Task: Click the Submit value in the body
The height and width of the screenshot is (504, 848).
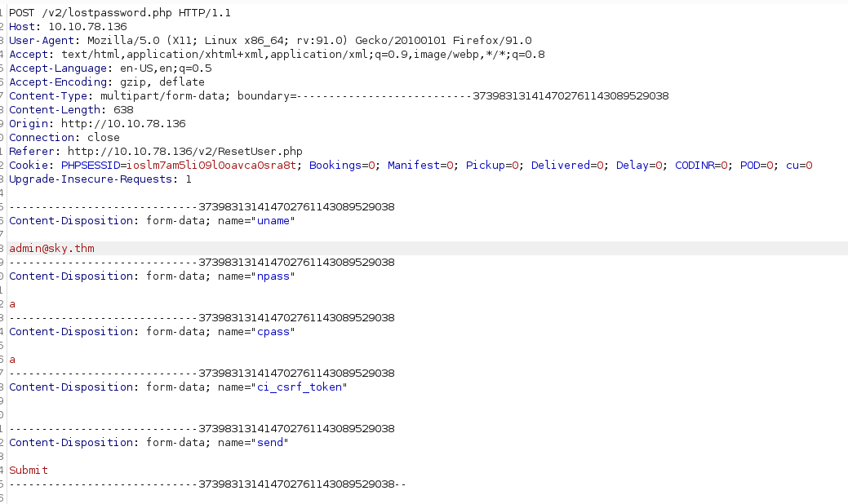Action: point(29,471)
